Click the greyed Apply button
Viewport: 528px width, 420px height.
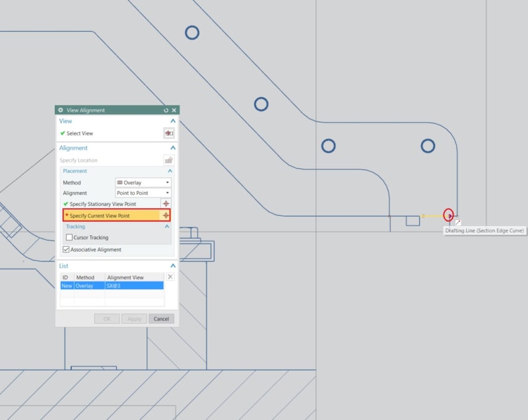coord(134,319)
